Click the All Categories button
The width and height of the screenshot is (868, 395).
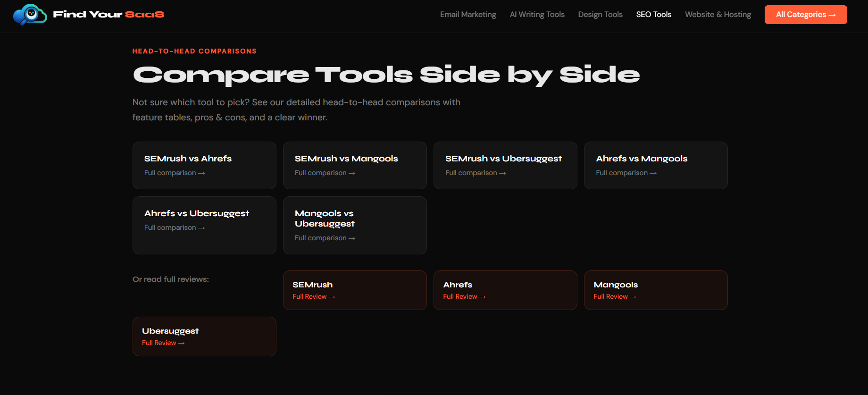(806, 15)
